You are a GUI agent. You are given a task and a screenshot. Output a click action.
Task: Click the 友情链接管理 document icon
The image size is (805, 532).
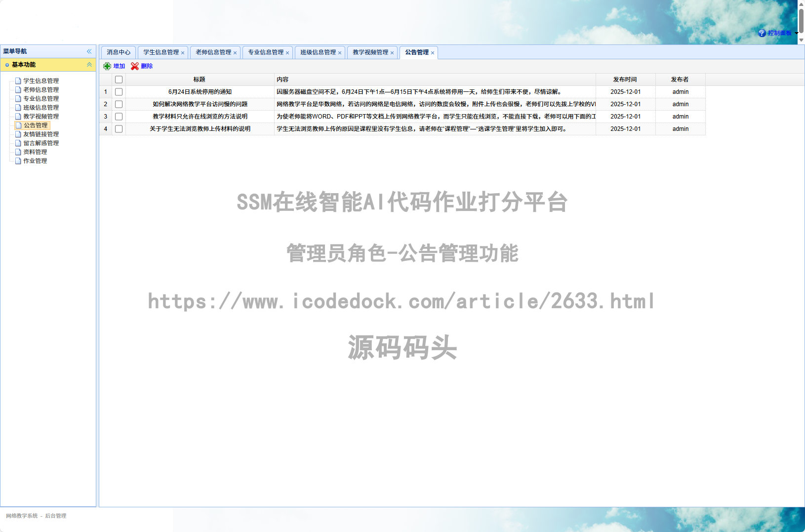pos(17,134)
